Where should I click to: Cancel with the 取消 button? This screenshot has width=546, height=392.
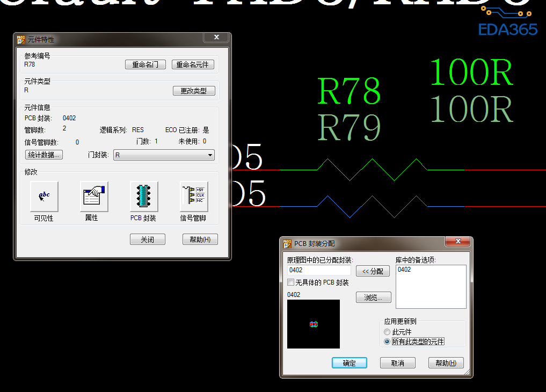coord(398,363)
